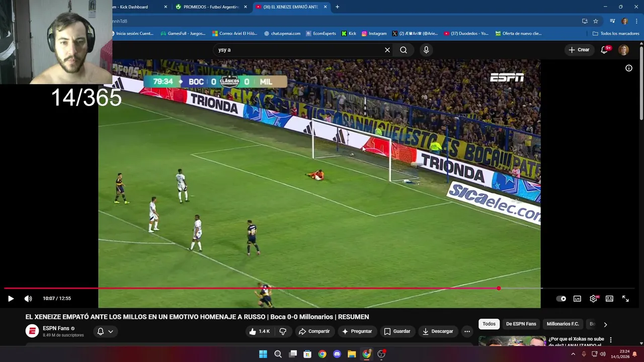The height and width of the screenshot is (362, 644).
Task: Open the subscription notification bell dropdown
Action: [105, 331]
